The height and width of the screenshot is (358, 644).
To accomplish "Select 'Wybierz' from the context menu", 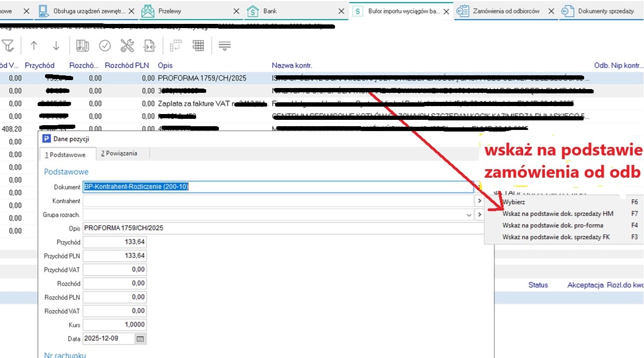I will [514, 202].
